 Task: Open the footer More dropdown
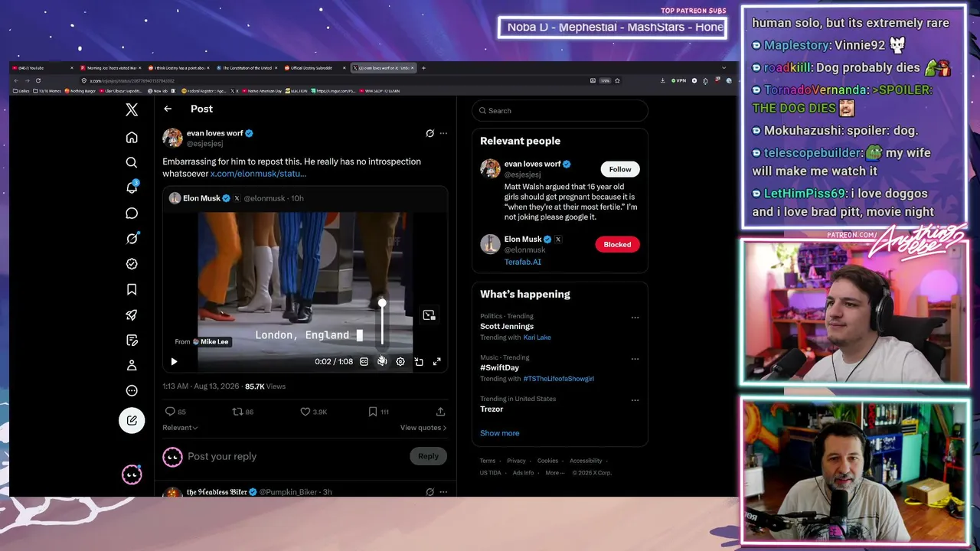pos(556,473)
